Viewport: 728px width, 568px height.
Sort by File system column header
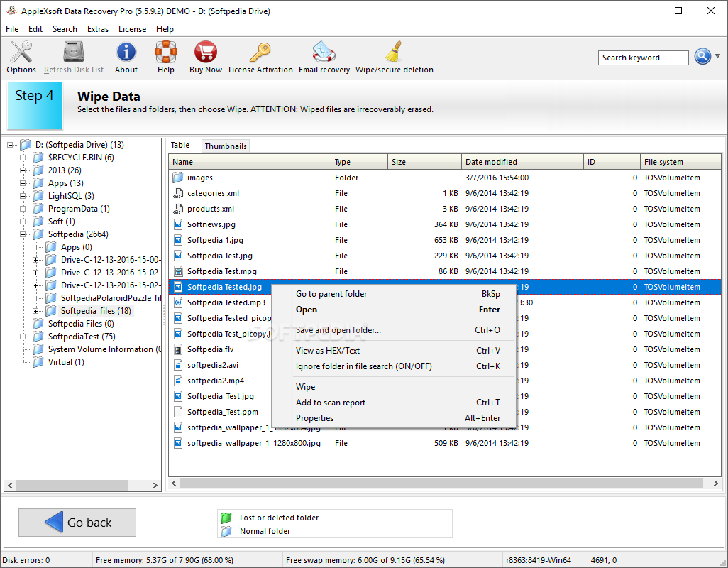pyautogui.click(x=680, y=162)
